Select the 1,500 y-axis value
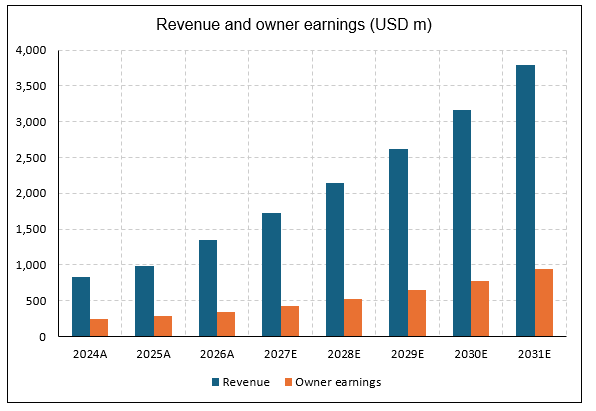This screenshot has width=596, height=411. 31,229
